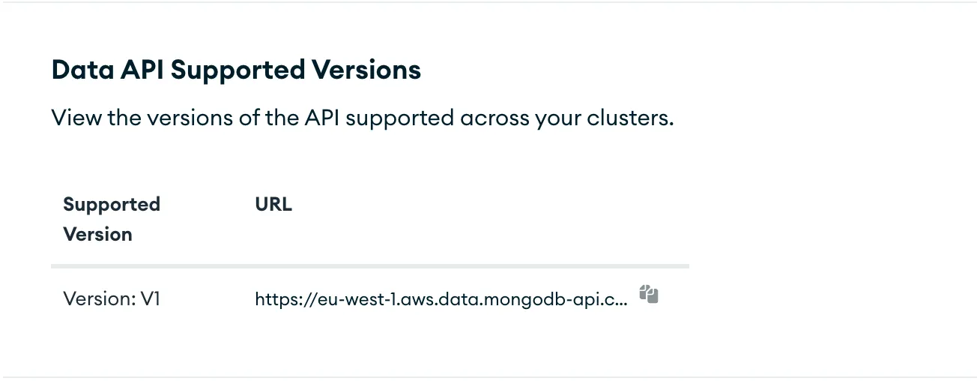Click the gray divider below the table header
The height and width of the screenshot is (381, 980).
click(369, 265)
